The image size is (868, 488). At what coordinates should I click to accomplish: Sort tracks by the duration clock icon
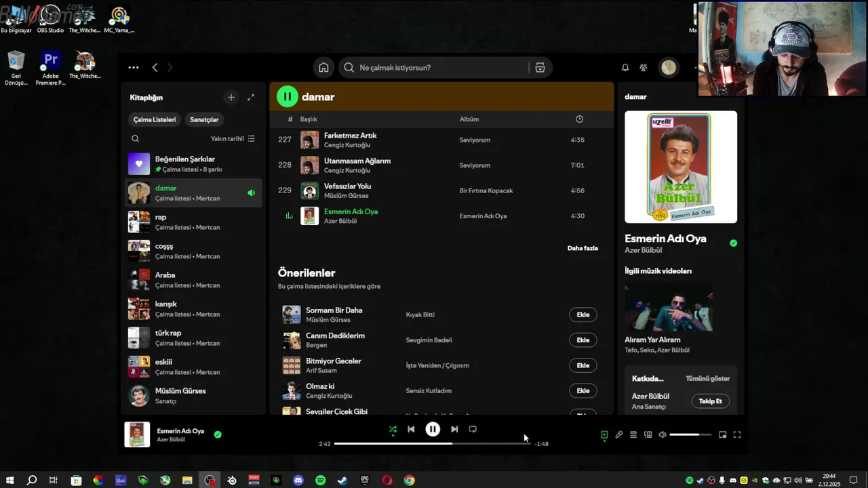(x=579, y=119)
